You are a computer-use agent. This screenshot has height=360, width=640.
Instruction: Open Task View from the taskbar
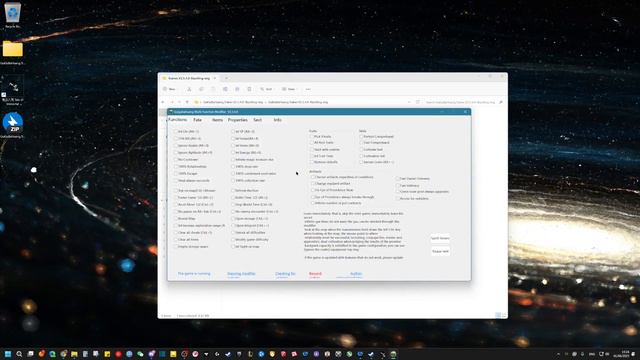click(31, 354)
